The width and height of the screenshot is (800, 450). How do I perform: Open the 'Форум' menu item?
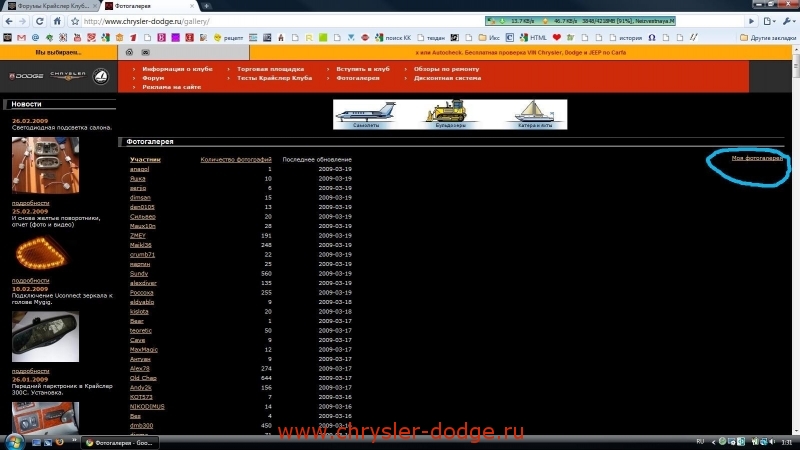[x=153, y=78]
